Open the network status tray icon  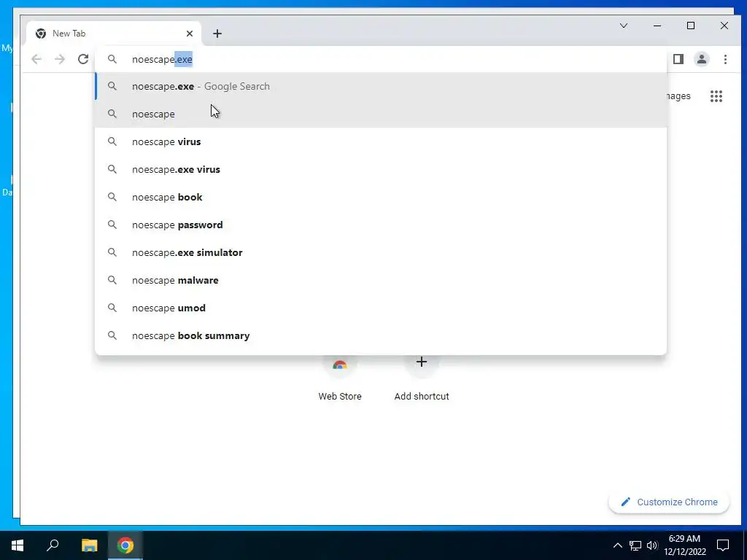click(x=635, y=545)
